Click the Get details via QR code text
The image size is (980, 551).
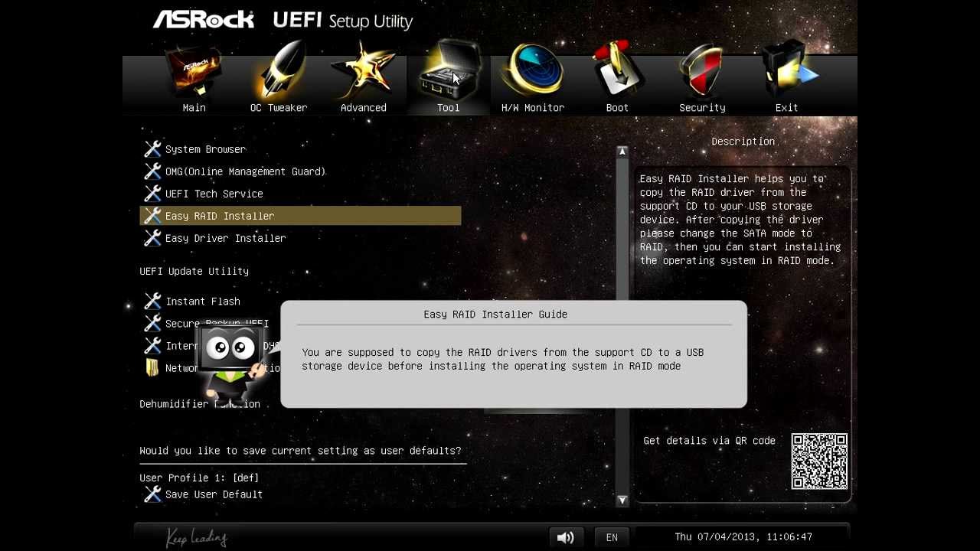click(x=709, y=441)
